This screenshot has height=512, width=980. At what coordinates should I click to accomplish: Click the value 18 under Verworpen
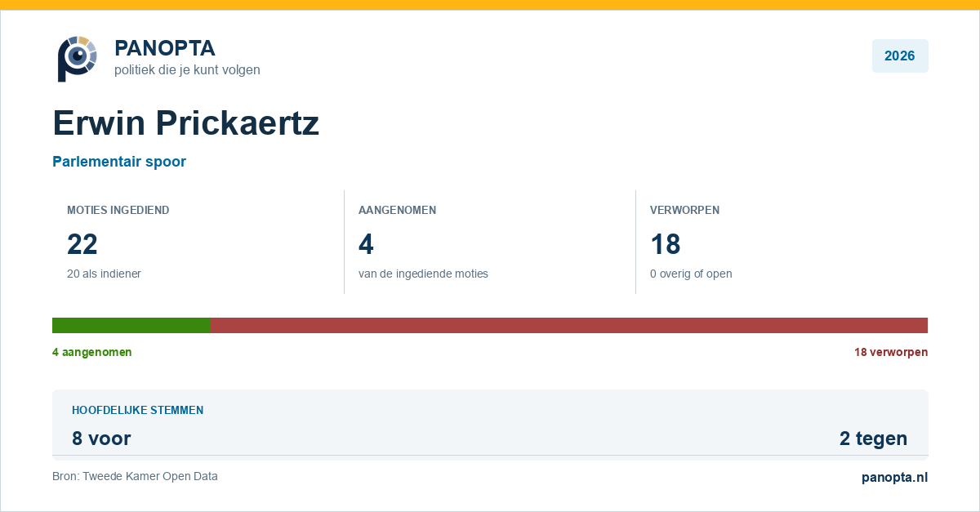click(x=666, y=244)
